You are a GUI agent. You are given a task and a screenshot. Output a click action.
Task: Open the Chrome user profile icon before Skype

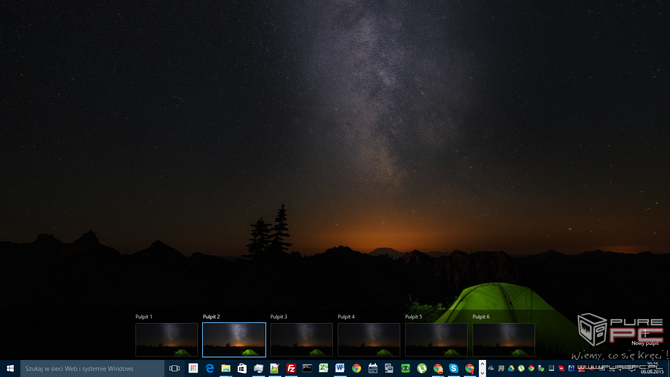[438, 368]
